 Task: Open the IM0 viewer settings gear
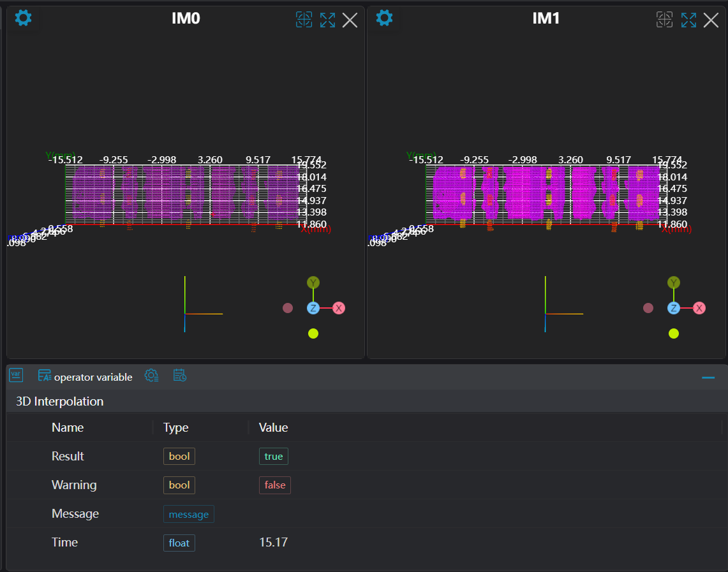[x=24, y=18]
